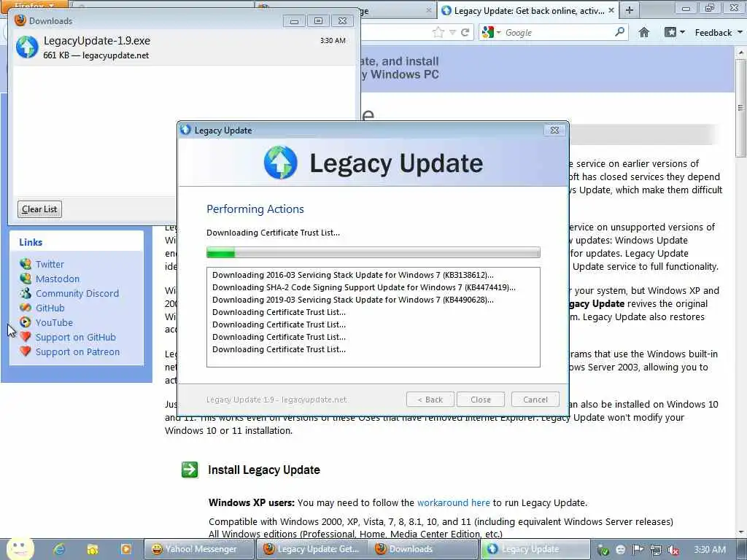747x560 pixels.
Task: Click the Legacy Update globe logo in dialog
Action: [x=280, y=163]
